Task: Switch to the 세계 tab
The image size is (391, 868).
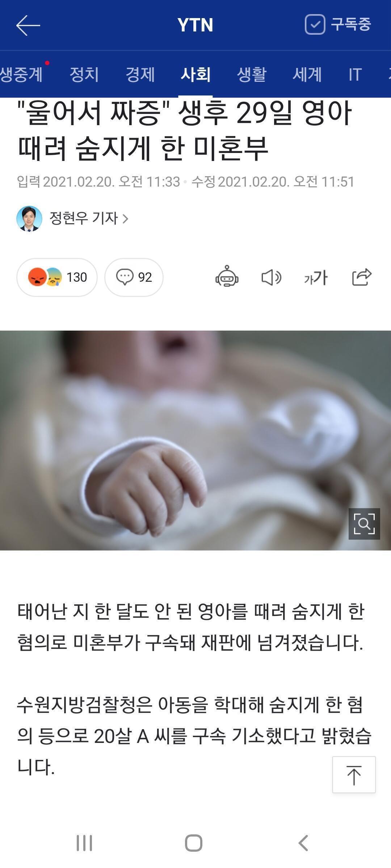Action: tap(307, 75)
